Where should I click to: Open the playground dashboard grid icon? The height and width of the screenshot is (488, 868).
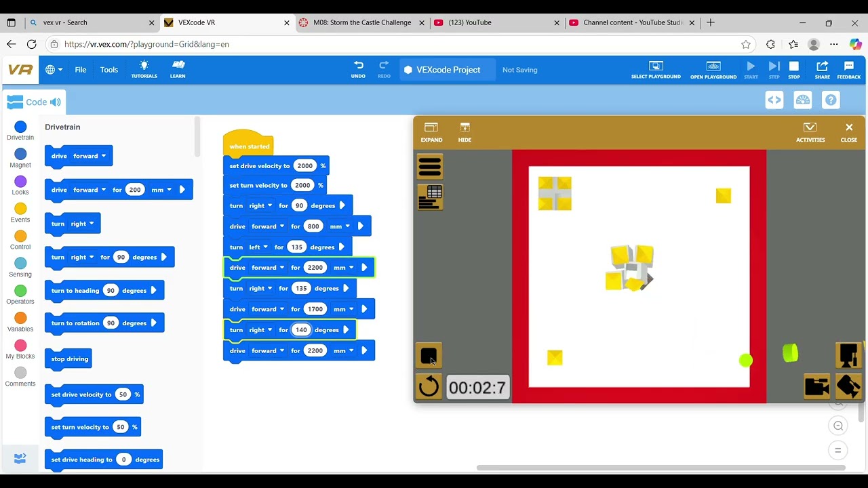coord(430,197)
